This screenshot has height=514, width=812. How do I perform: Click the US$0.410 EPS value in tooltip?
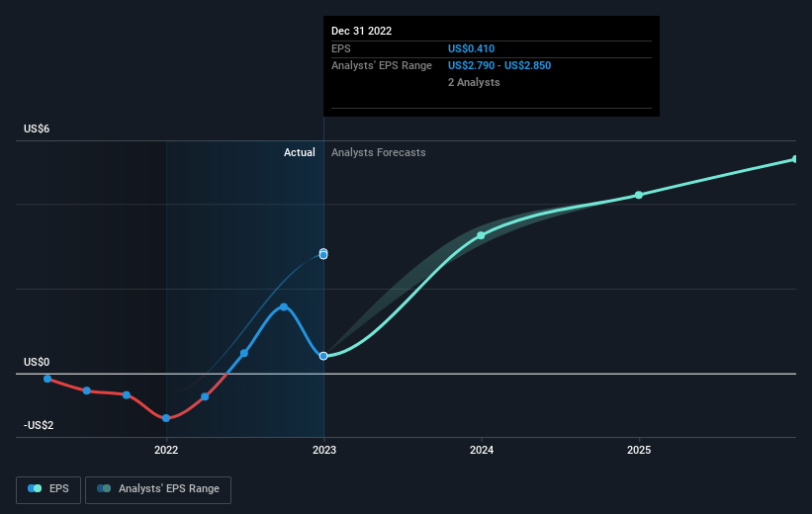coord(471,48)
